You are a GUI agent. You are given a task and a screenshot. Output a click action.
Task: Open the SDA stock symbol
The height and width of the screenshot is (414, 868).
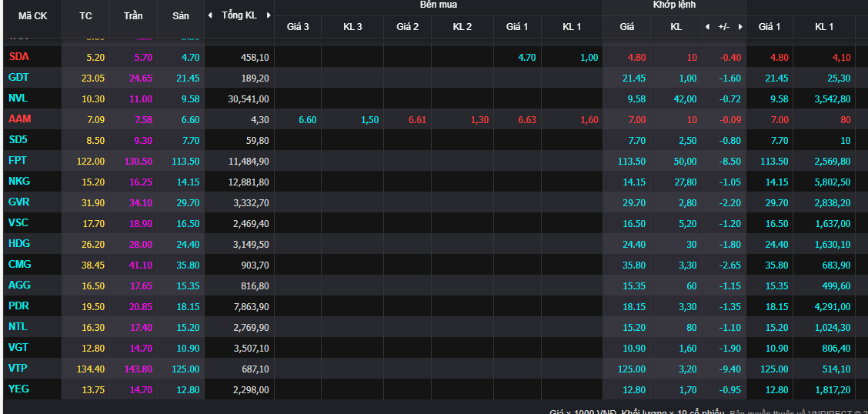click(18, 56)
